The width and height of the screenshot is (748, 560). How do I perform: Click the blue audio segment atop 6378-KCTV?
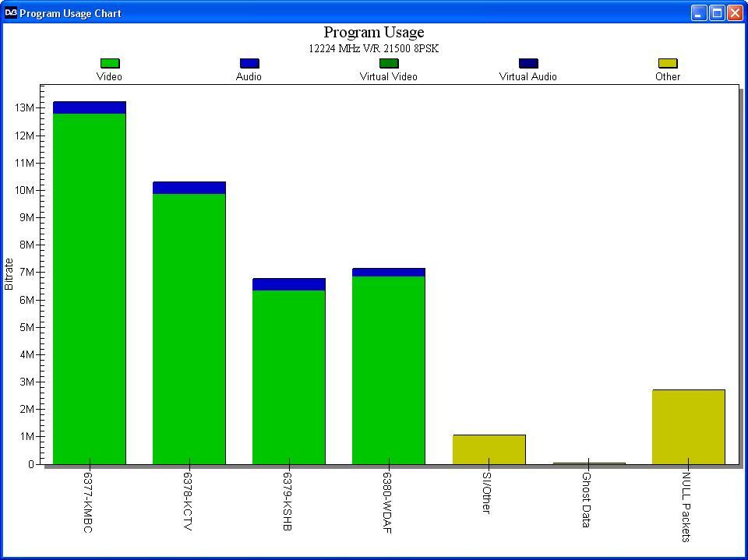189,188
